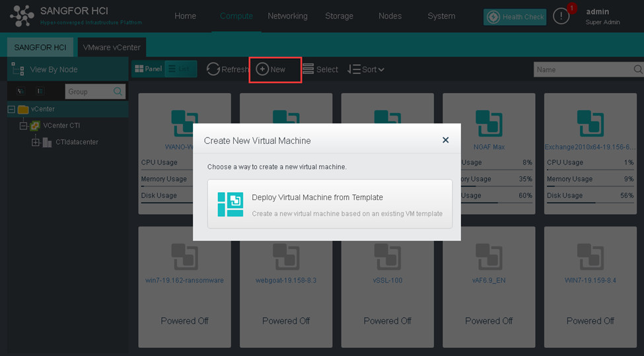Open the alert notification icon with badge
This screenshot has height=356, width=644.
(x=561, y=16)
